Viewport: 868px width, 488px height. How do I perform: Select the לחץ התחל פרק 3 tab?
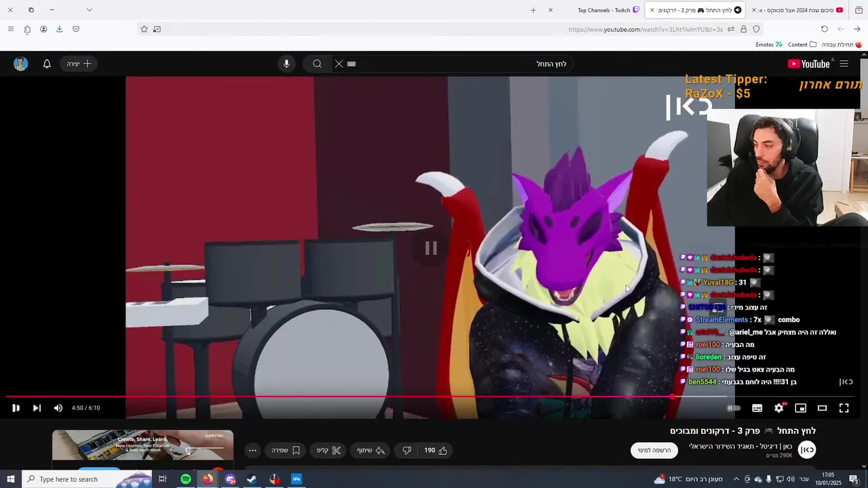tap(695, 10)
